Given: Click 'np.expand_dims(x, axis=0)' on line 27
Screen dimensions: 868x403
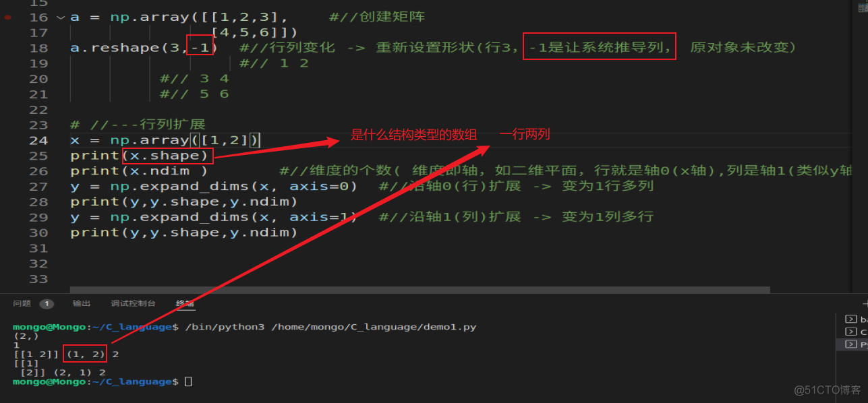Looking at the screenshot, I should tap(233, 186).
